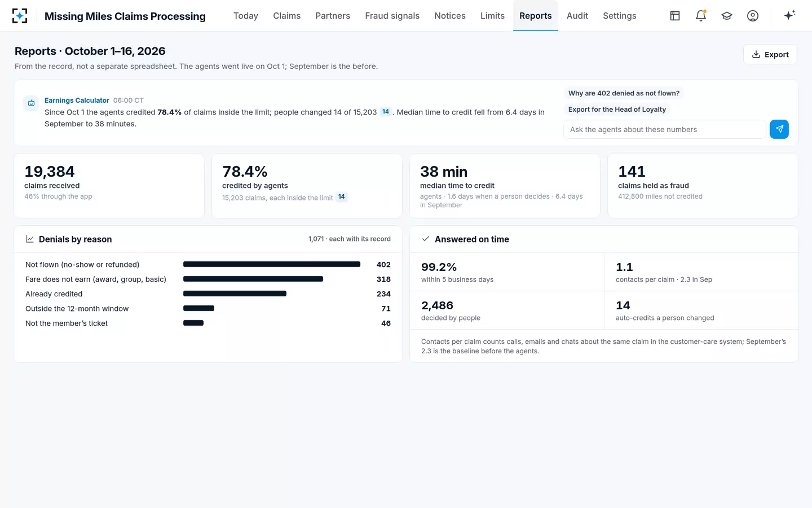Select the Not the member's ticket bar
812x508 pixels.
(x=193, y=323)
